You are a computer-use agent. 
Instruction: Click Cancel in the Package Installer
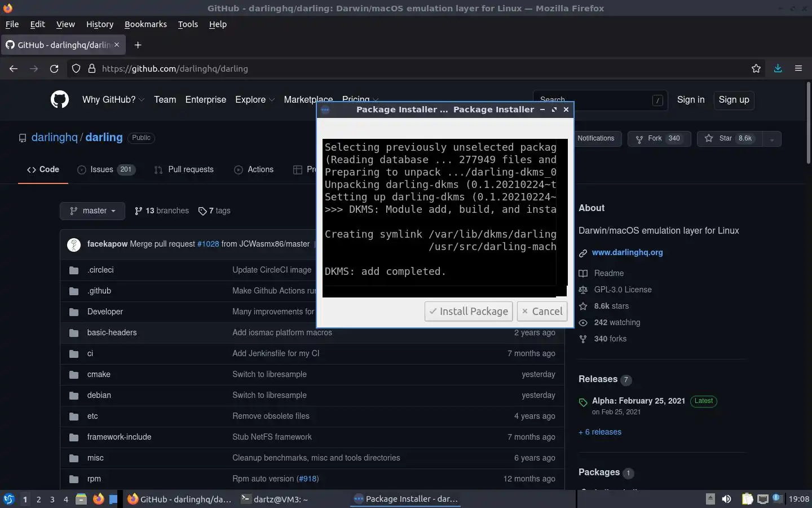(x=542, y=311)
